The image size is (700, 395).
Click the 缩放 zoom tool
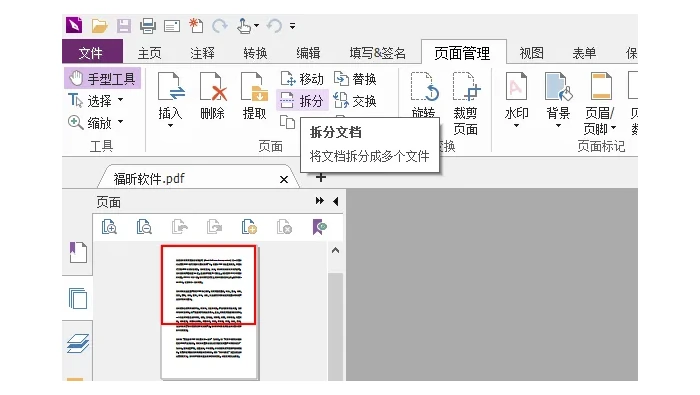click(x=90, y=122)
